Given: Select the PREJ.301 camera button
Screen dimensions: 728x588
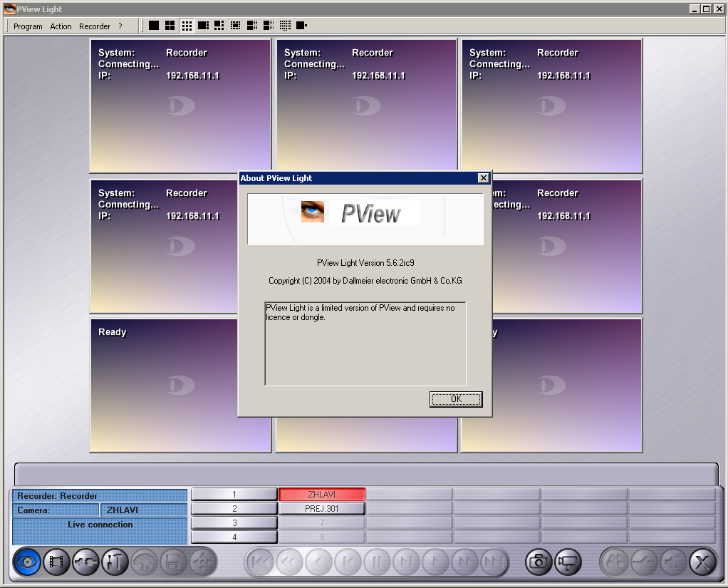Looking at the screenshot, I should pos(322,509).
